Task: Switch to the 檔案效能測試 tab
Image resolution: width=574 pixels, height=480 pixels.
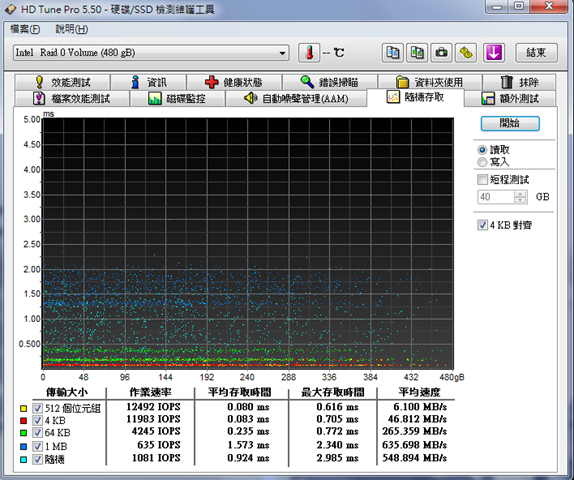Action: pos(71,98)
